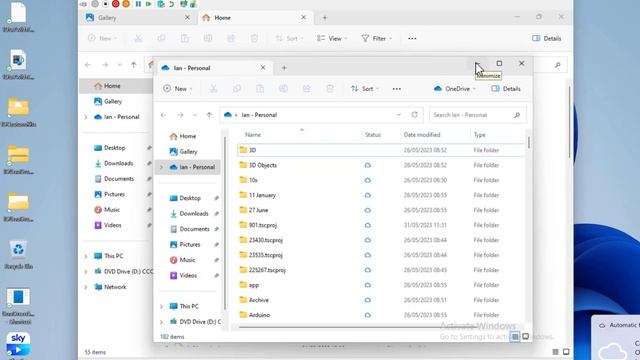Select the Home tab in back window

click(255, 18)
